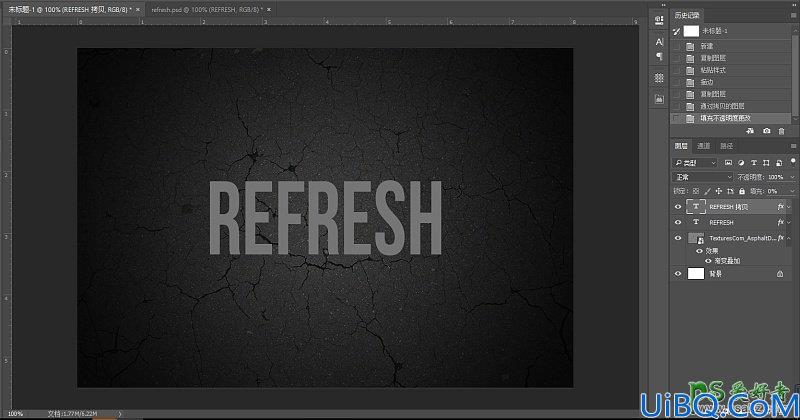Open History panel flyout menu icon
This screenshot has width=800, height=420.
pos(793,15)
